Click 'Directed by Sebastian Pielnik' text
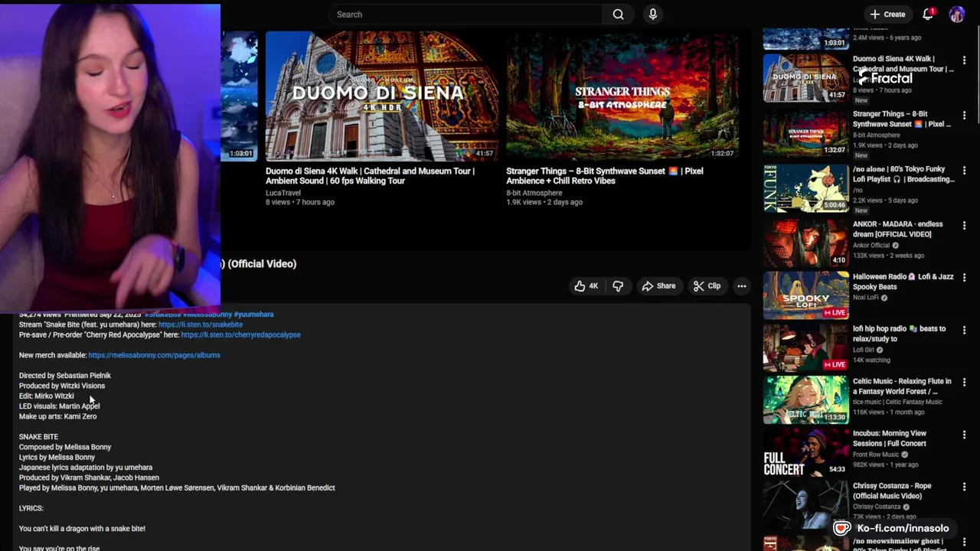 click(x=65, y=376)
